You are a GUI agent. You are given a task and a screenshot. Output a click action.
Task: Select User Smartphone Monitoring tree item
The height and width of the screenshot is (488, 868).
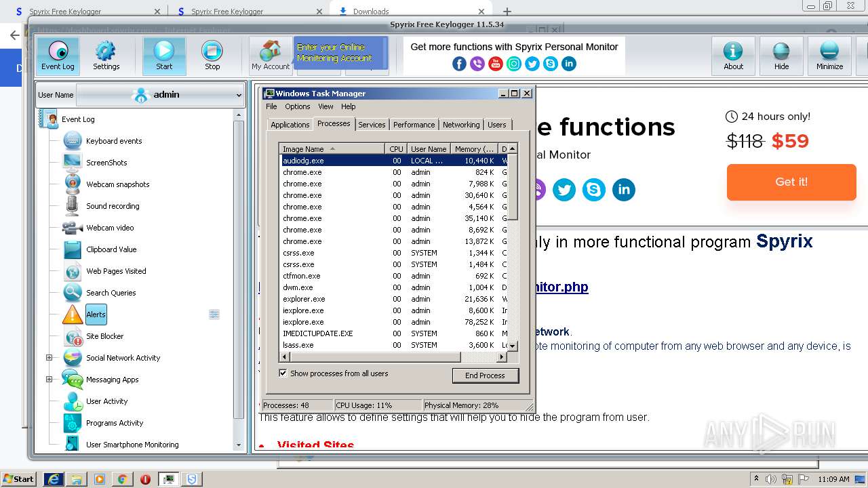point(132,445)
